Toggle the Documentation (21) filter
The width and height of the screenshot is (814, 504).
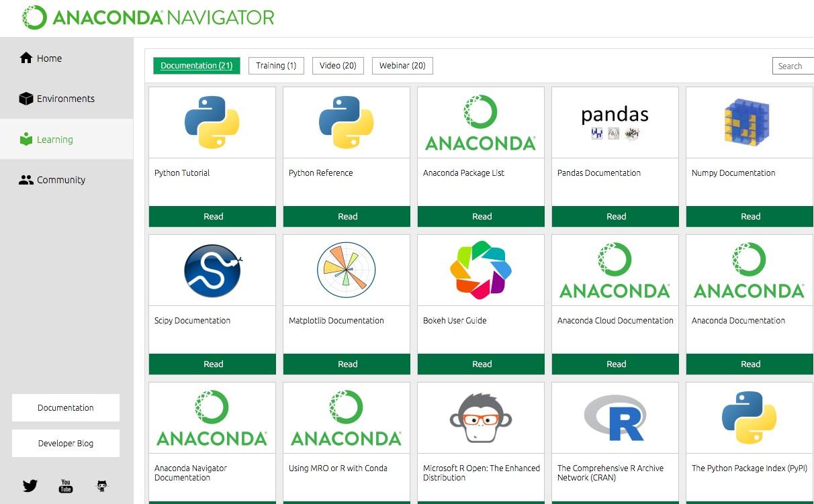tap(197, 66)
